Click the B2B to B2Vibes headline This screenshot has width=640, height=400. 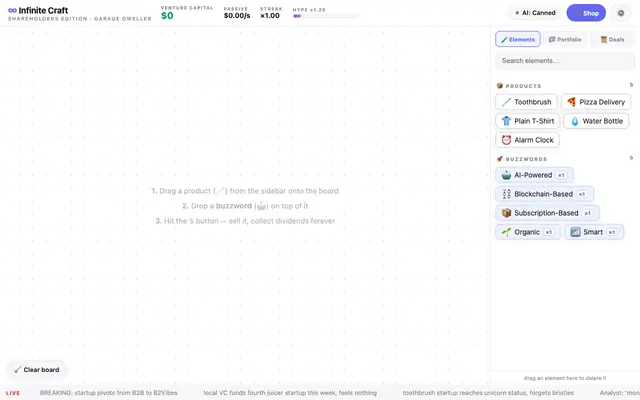point(109,393)
